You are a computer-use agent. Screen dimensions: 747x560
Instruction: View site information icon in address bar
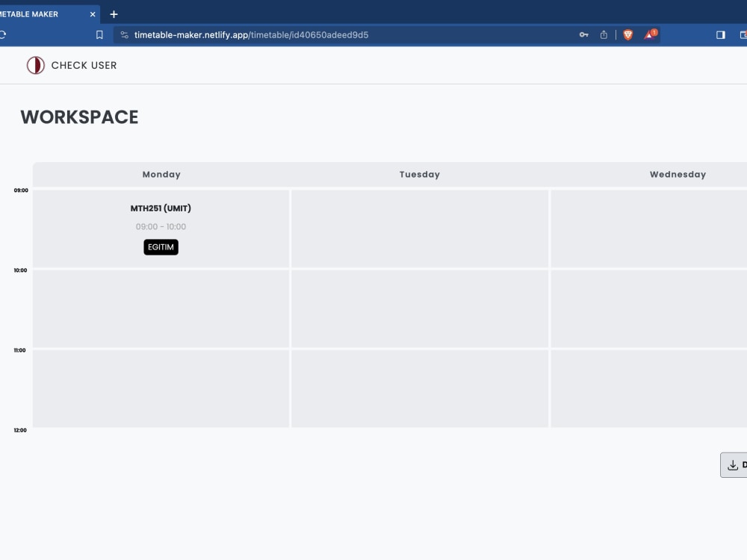click(x=124, y=35)
